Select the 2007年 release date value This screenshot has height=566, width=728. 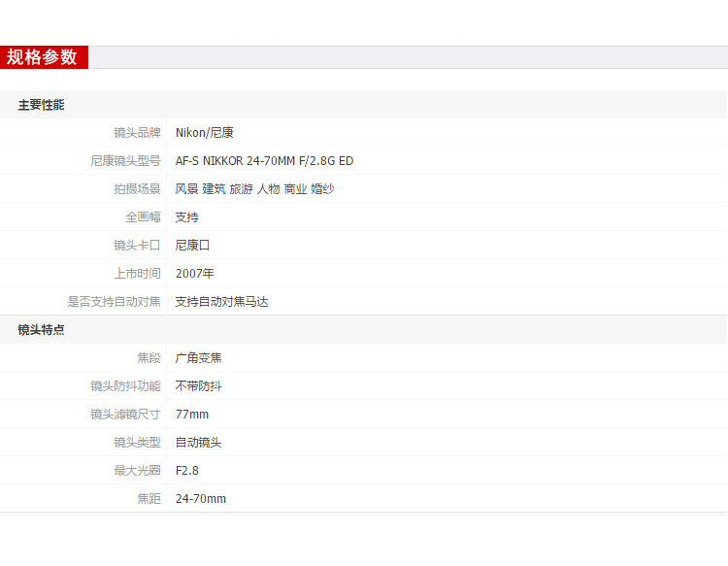click(x=194, y=274)
